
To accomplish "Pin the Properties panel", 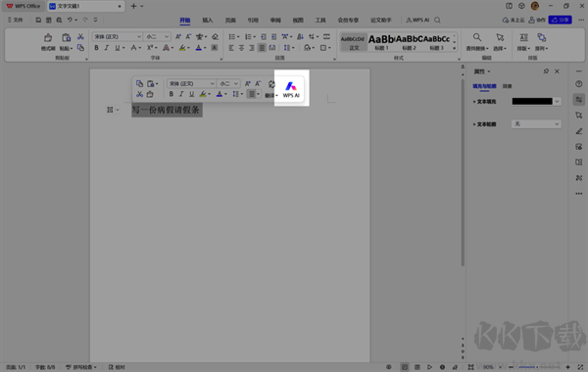I will [x=546, y=71].
